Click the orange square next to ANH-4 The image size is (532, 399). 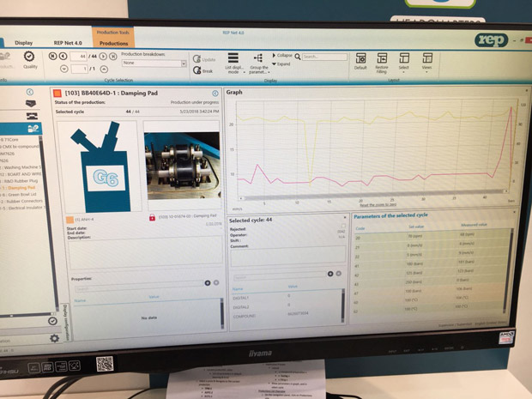tap(70, 220)
